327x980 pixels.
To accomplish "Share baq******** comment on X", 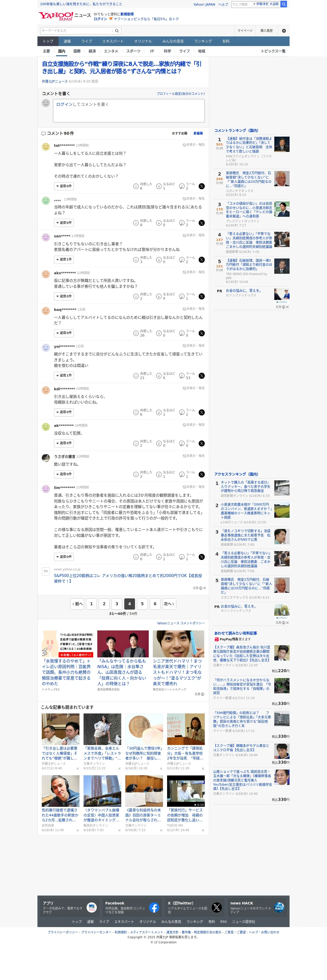I will 202,333.
